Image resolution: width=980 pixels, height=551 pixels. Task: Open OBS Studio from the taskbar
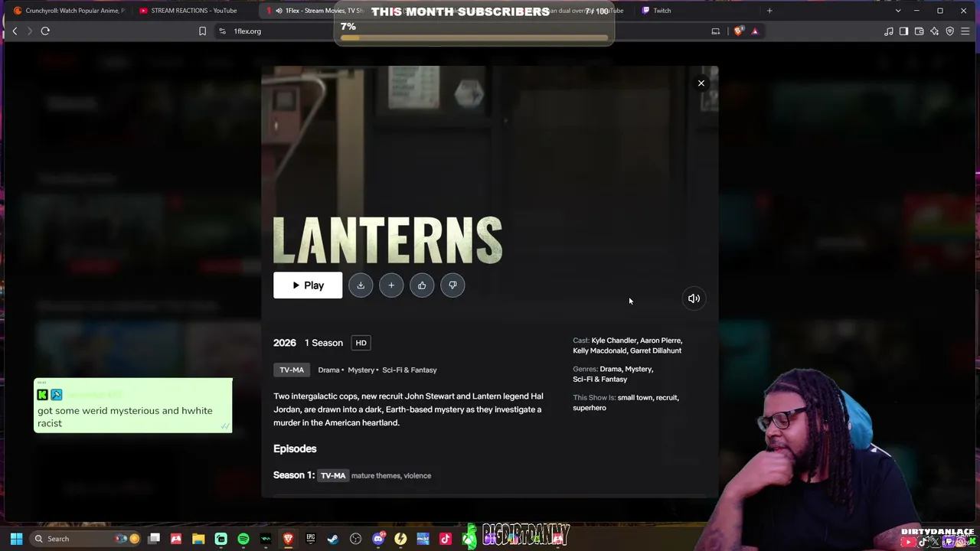click(355, 539)
